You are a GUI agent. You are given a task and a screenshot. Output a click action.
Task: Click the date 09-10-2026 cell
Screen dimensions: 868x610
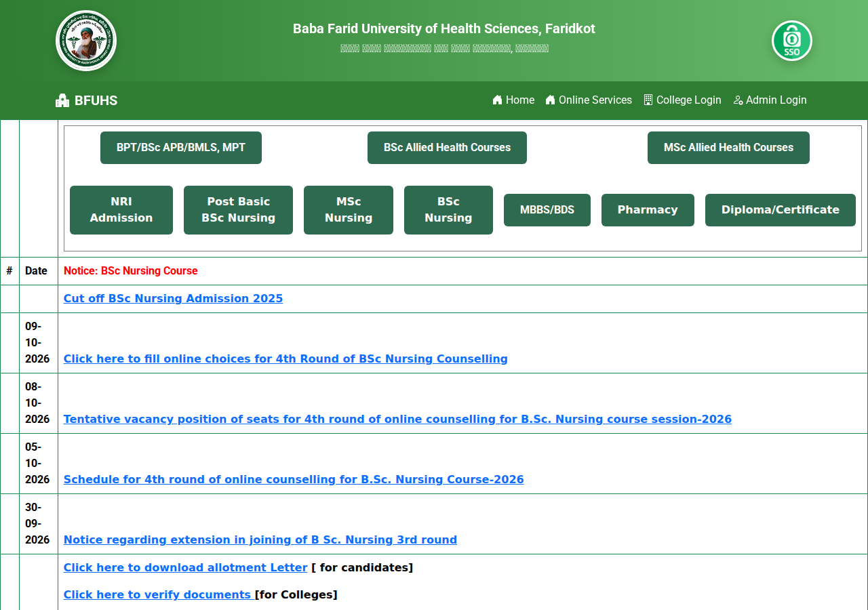tap(37, 343)
